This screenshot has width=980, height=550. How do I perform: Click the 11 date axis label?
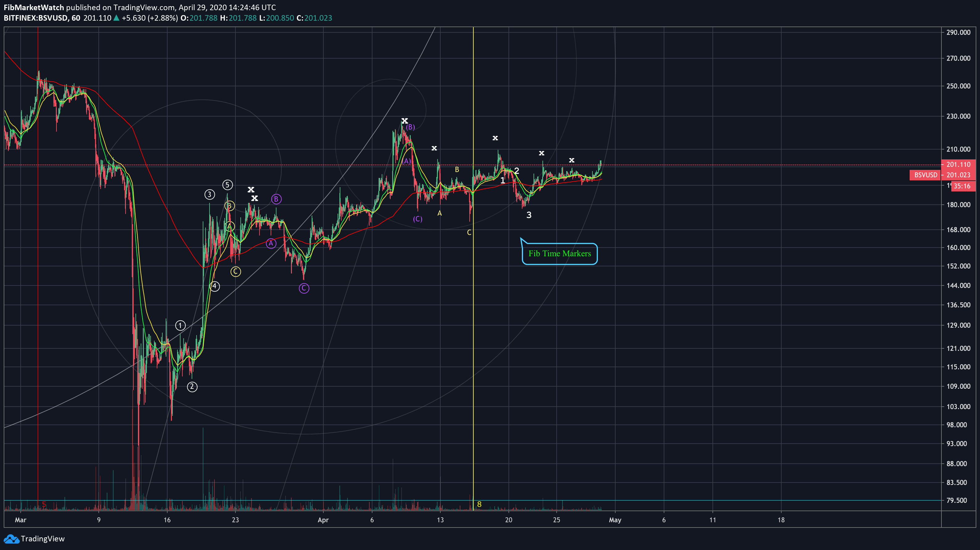click(x=712, y=520)
